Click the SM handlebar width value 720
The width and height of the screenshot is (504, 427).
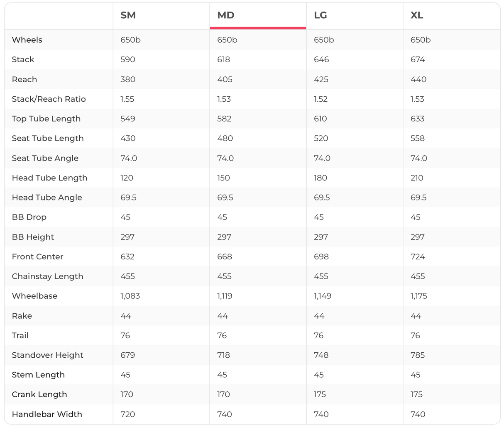[127, 414]
